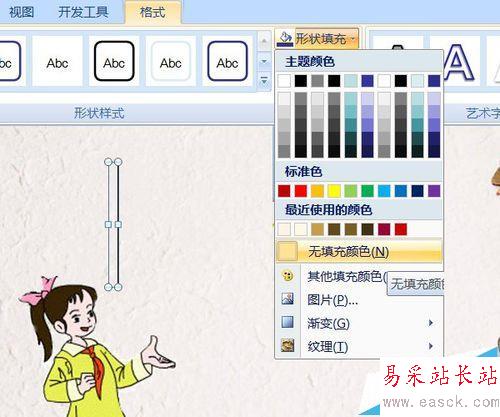Pick the orange standard color
Viewport: 500px width, 417px height.
[x=317, y=191]
